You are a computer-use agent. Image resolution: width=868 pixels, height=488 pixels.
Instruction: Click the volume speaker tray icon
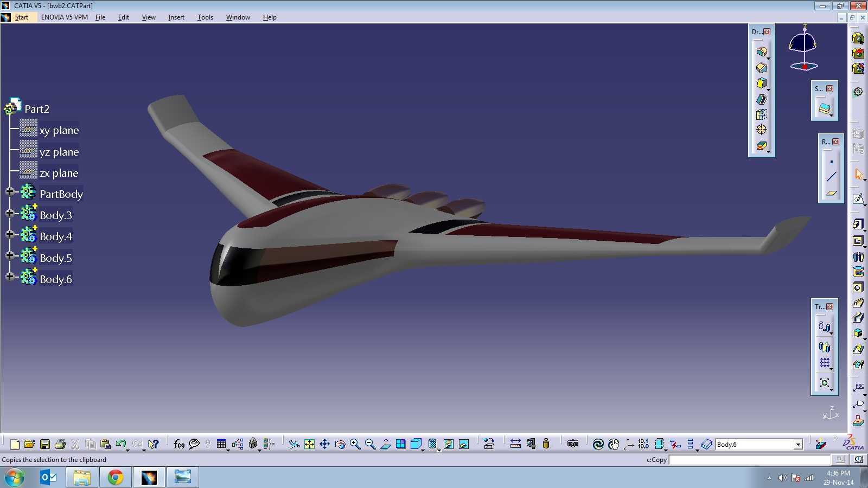(782, 478)
